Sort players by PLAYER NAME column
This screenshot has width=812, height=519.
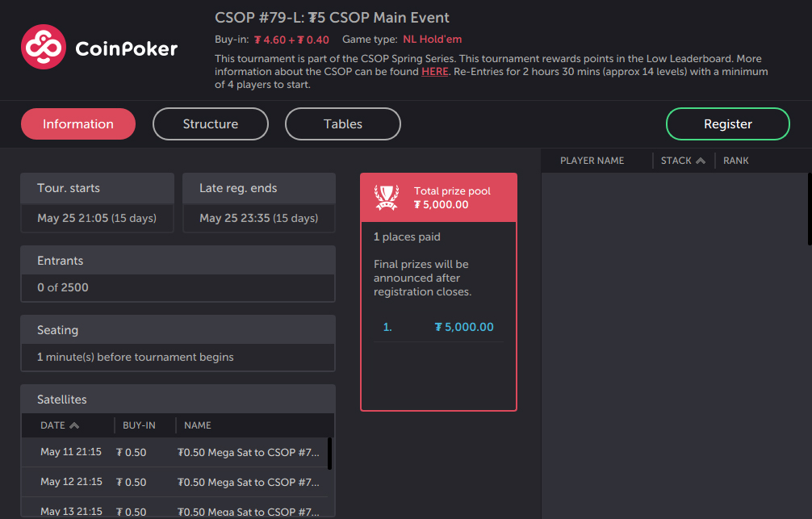click(592, 161)
